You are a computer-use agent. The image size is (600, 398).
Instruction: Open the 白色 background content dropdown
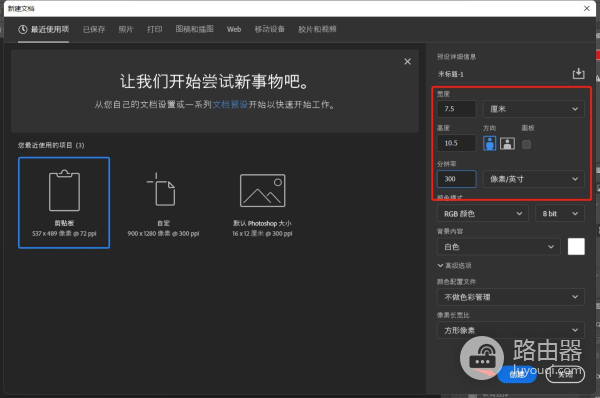pyautogui.click(x=499, y=247)
